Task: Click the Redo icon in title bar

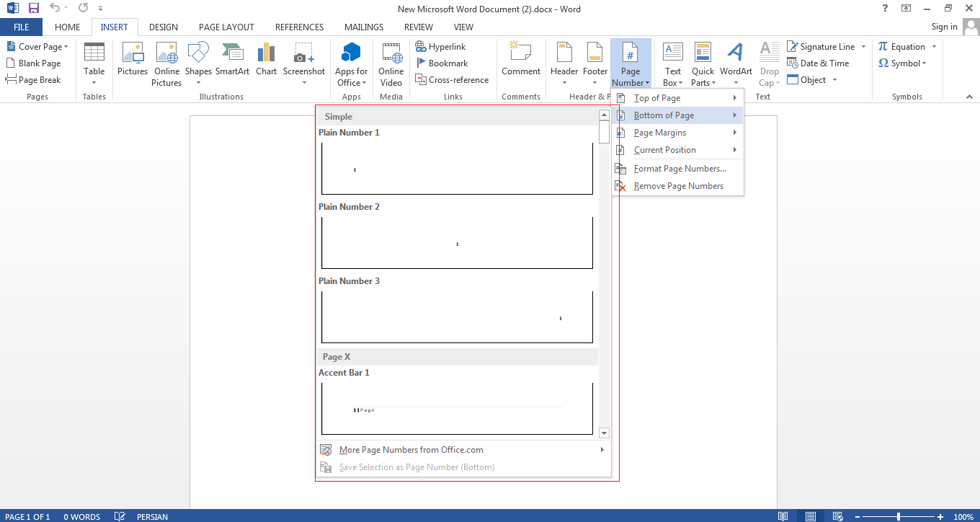Action: (x=83, y=9)
